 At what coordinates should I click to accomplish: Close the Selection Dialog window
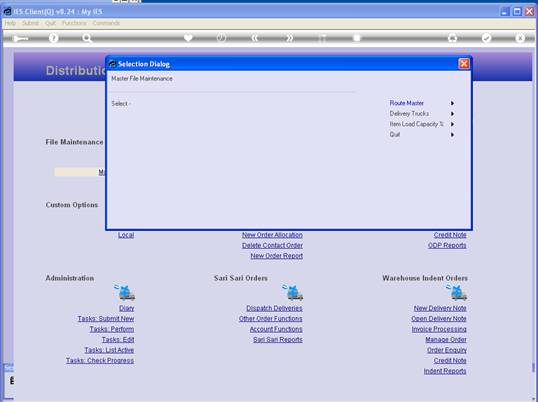pyautogui.click(x=464, y=64)
